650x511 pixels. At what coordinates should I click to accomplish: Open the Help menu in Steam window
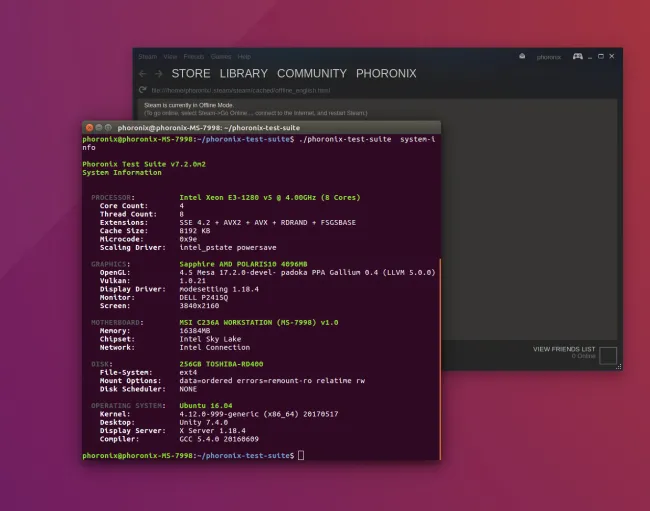[244, 57]
